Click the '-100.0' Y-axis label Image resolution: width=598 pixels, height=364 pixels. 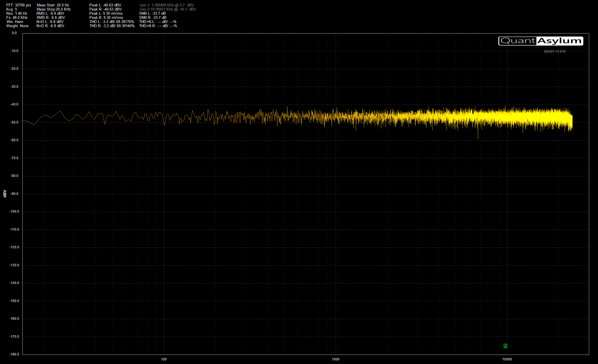pyautogui.click(x=14, y=211)
